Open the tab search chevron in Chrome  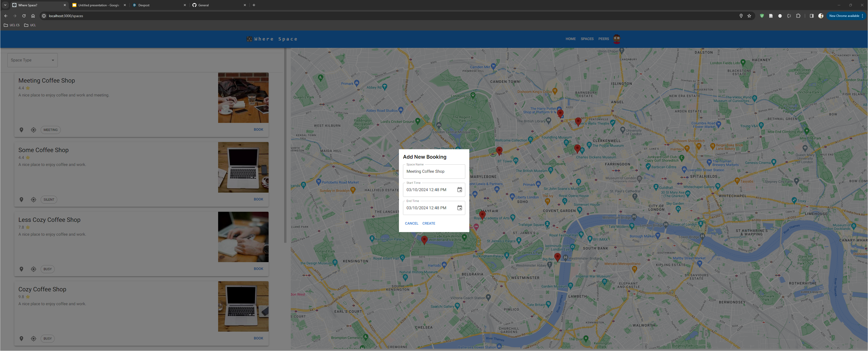point(5,5)
